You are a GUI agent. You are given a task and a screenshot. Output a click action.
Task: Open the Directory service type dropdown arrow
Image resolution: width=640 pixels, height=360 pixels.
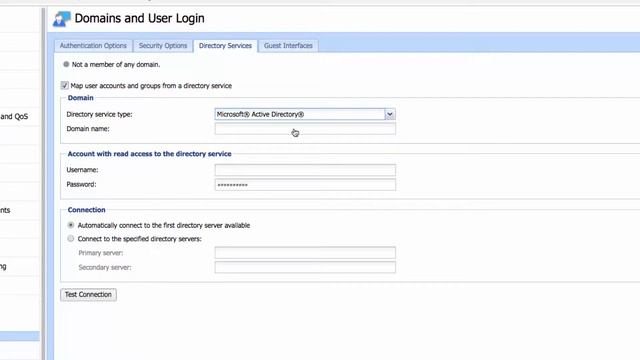tap(390, 114)
